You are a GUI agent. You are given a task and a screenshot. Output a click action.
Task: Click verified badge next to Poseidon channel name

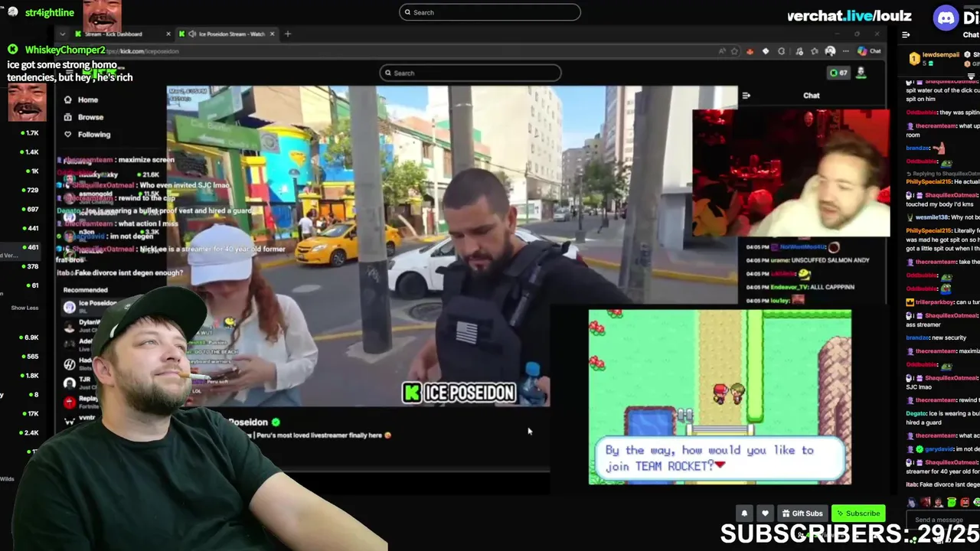(x=276, y=422)
